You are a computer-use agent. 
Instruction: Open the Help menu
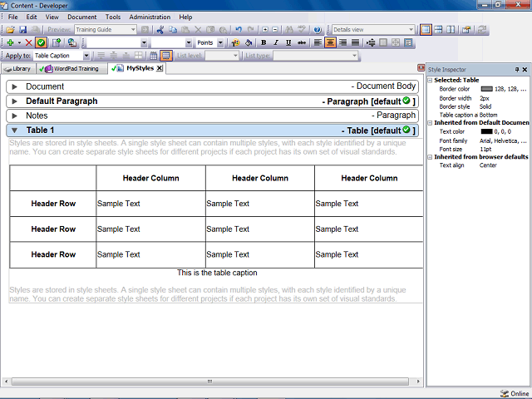[x=185, y=17]
